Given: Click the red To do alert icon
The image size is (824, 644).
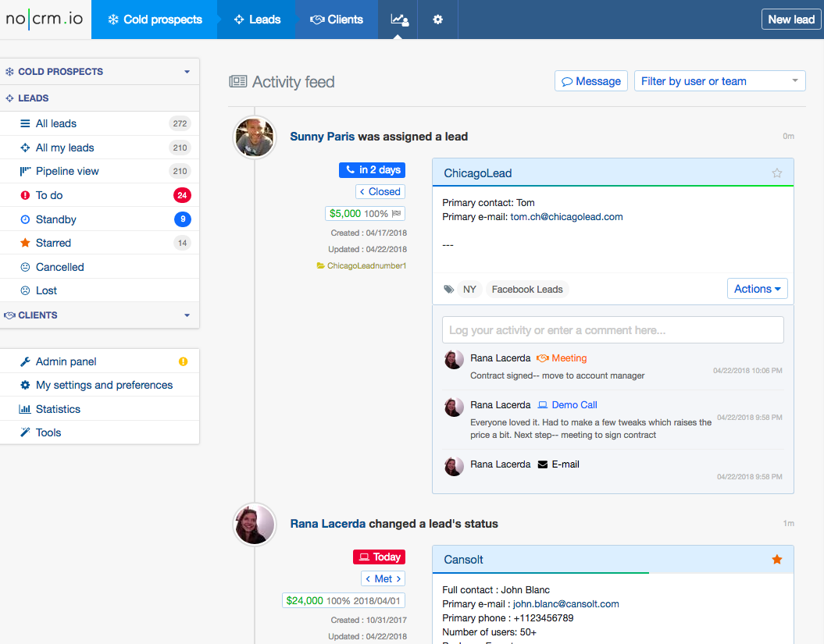Looking at the screenshot, I should [25, 195].
